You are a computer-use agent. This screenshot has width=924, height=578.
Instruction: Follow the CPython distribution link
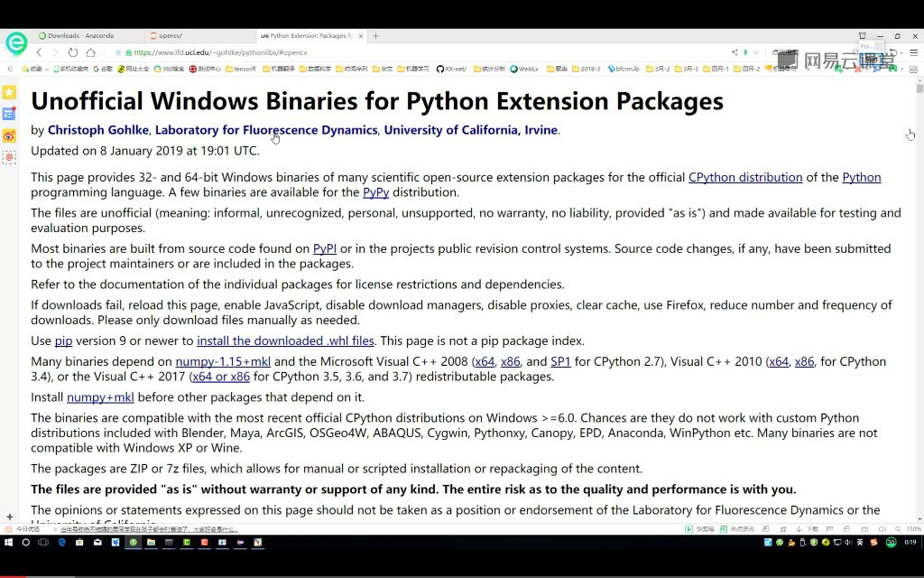[745, 177]
